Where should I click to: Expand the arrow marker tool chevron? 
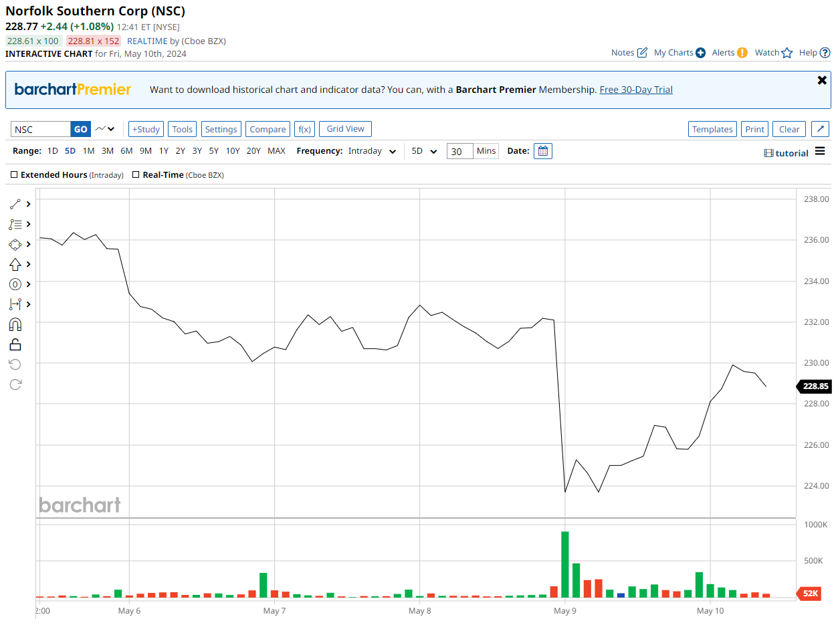click(x=29, y=264)
